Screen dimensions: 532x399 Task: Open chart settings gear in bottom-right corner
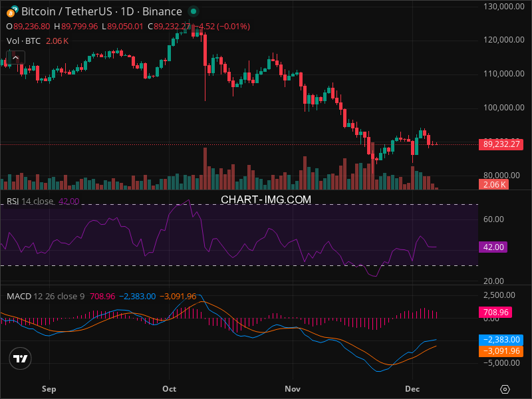505,389
